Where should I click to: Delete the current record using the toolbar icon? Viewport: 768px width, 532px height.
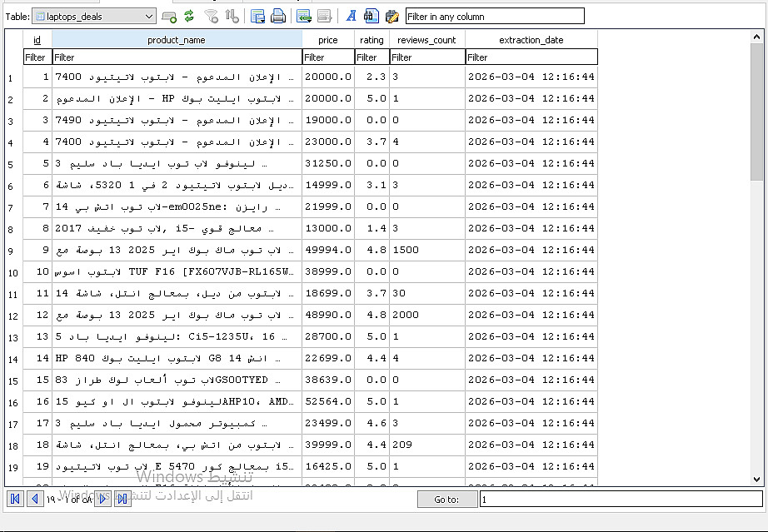tap(324, 16)
